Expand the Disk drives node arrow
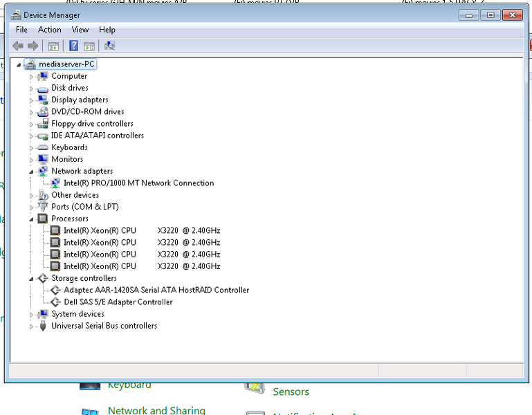This screenshot has width=532, height=415. tap(31, 89)
